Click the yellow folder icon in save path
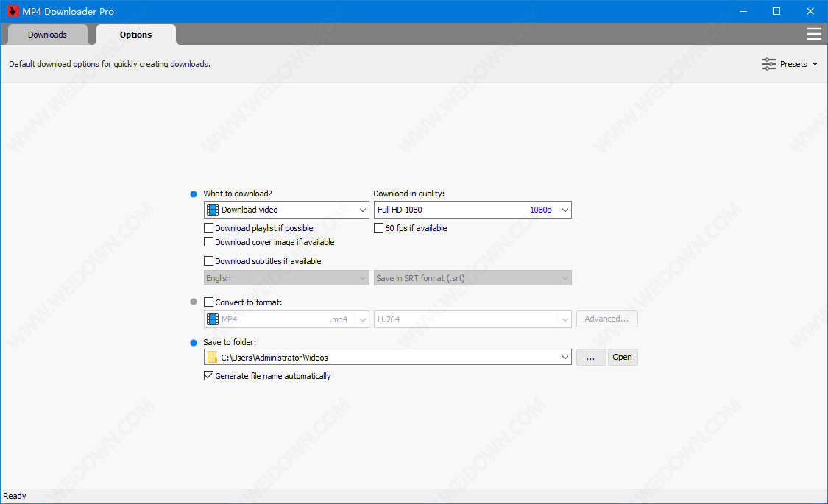 point(212,358)
